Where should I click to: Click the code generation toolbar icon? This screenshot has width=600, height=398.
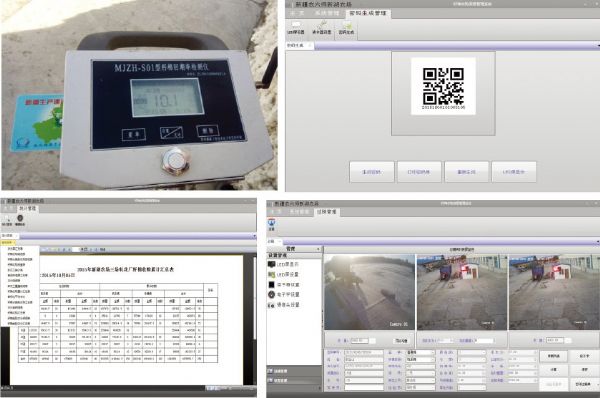(346, 28)
